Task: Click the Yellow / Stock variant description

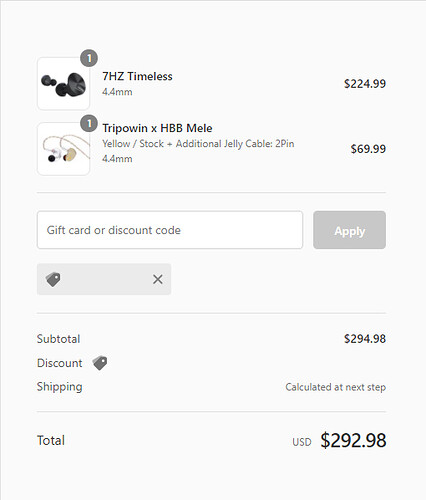Action: pyautogui.click(x=198, y=144)
